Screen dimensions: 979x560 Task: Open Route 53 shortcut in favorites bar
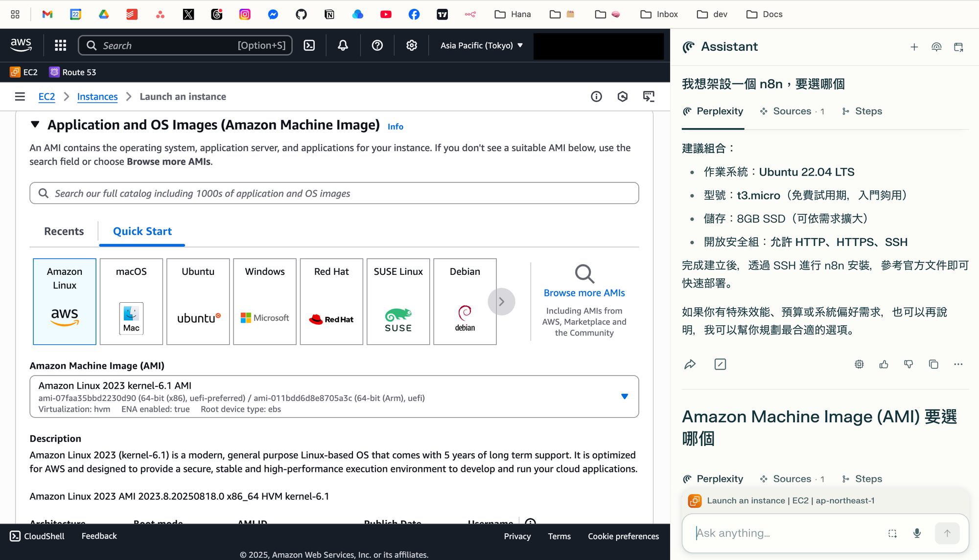click(x=73, y=72)
